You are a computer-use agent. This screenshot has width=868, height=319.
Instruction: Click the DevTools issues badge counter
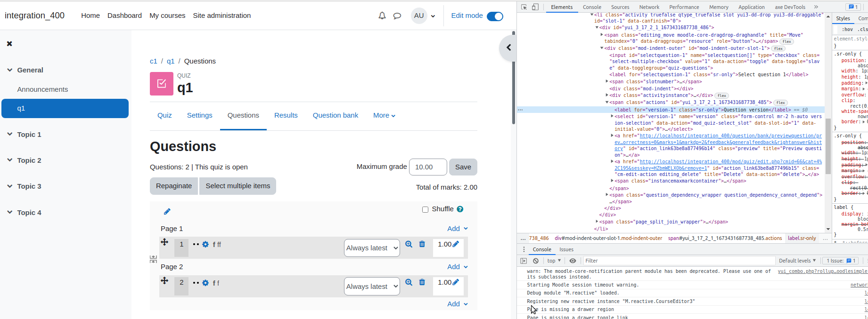click(852, 7)
